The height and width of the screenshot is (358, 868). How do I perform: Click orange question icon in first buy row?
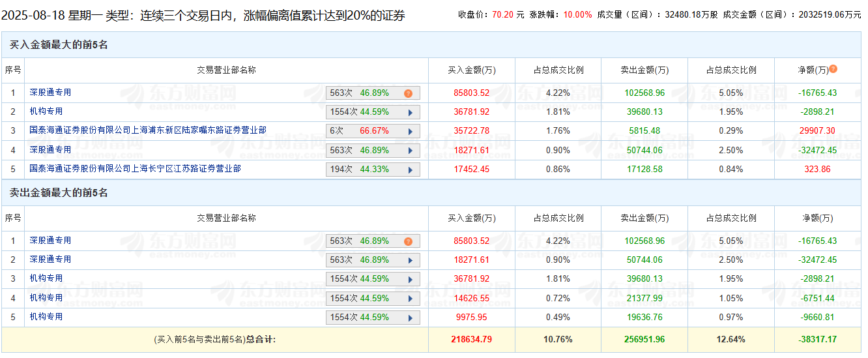[x=408, y=93]
